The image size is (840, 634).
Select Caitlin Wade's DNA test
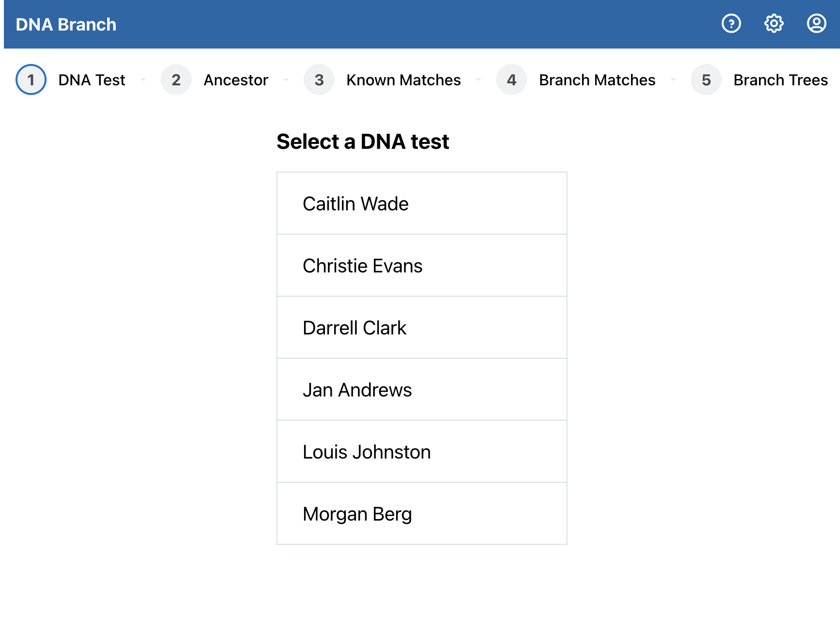coord(421,204)
